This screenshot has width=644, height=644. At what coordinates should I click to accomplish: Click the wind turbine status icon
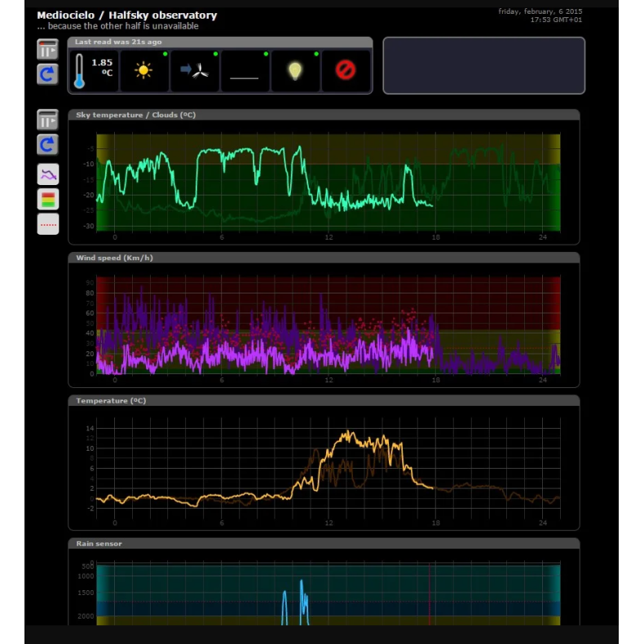point(195,71)
